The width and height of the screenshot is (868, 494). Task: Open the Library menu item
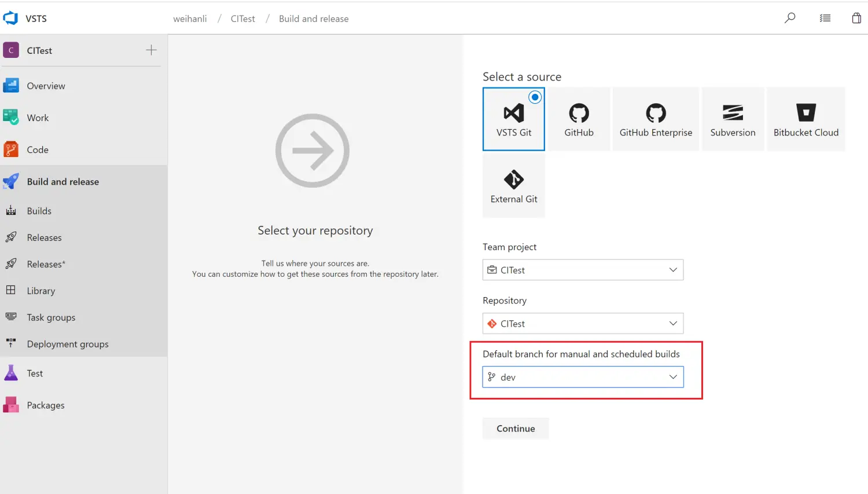84,291
